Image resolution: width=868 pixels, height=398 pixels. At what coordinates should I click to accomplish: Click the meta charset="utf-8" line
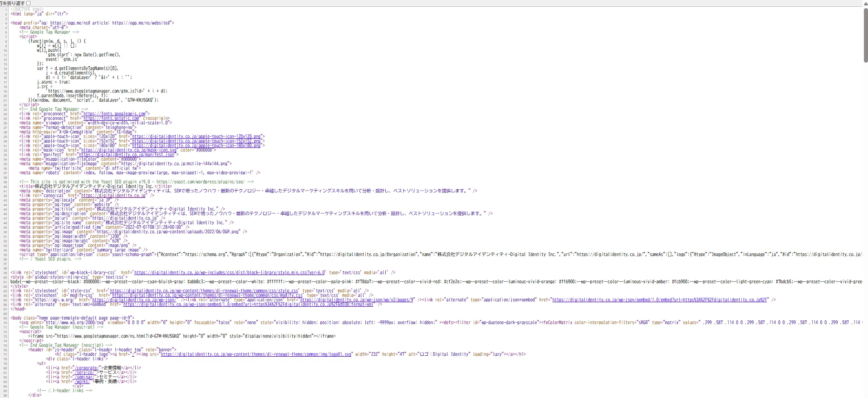point(44,28)
